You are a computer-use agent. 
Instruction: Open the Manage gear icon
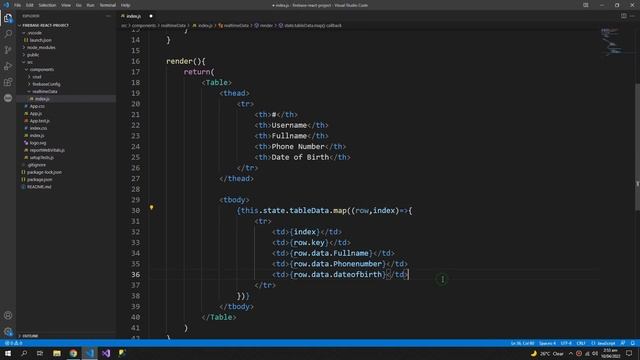(x=8, y=331)
